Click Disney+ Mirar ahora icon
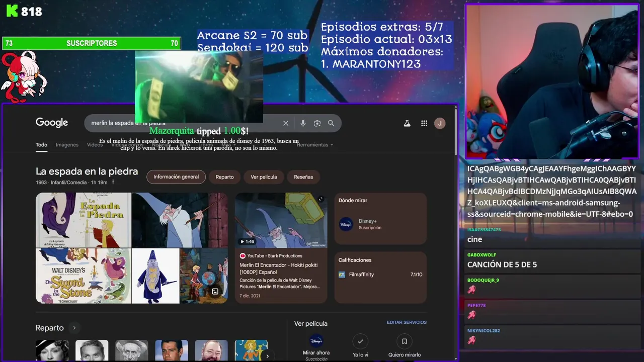 click(316, 341)
